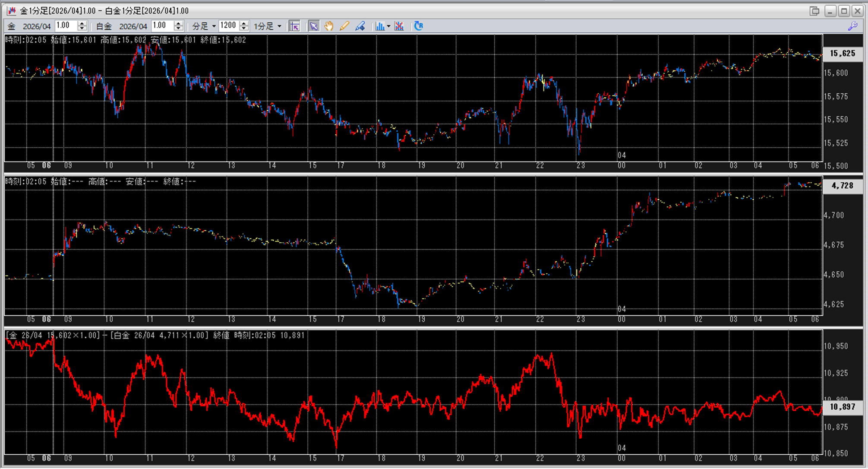The image size is (868, 469).
Task: Click the delete indicators icon
Action: 399,26
